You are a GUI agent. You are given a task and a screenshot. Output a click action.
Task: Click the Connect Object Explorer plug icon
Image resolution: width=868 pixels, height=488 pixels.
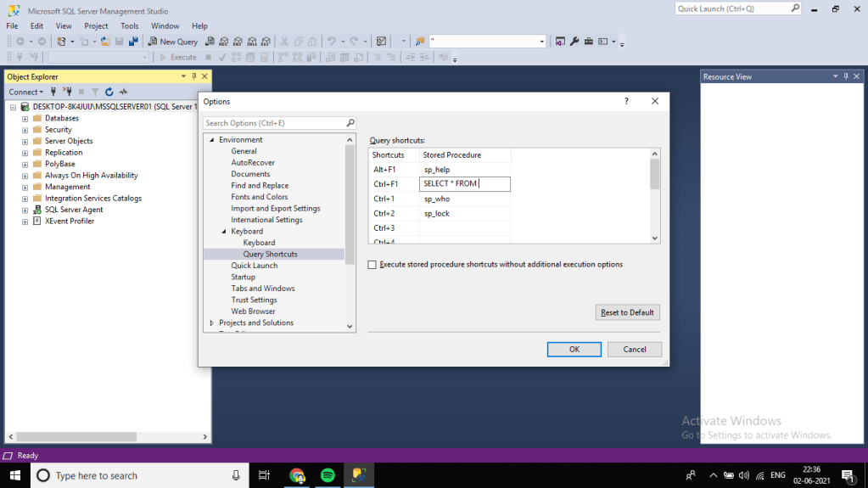coord(53,92)
